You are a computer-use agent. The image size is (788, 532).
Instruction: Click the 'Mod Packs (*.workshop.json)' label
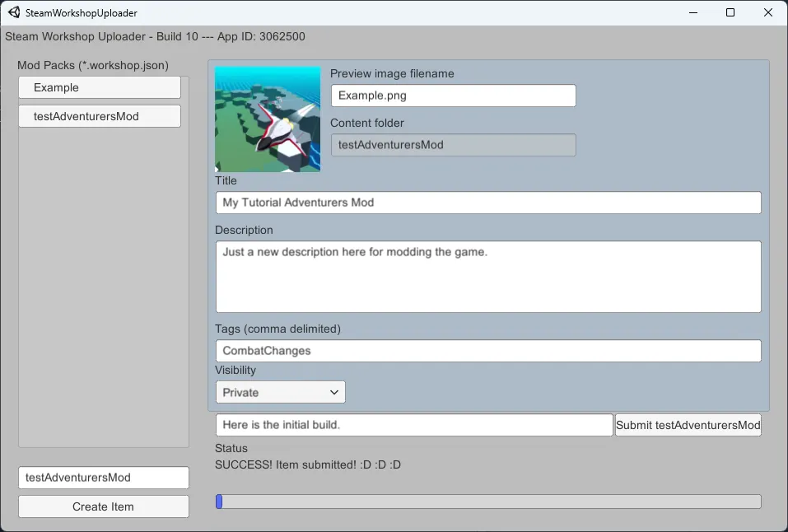[93, 65]
